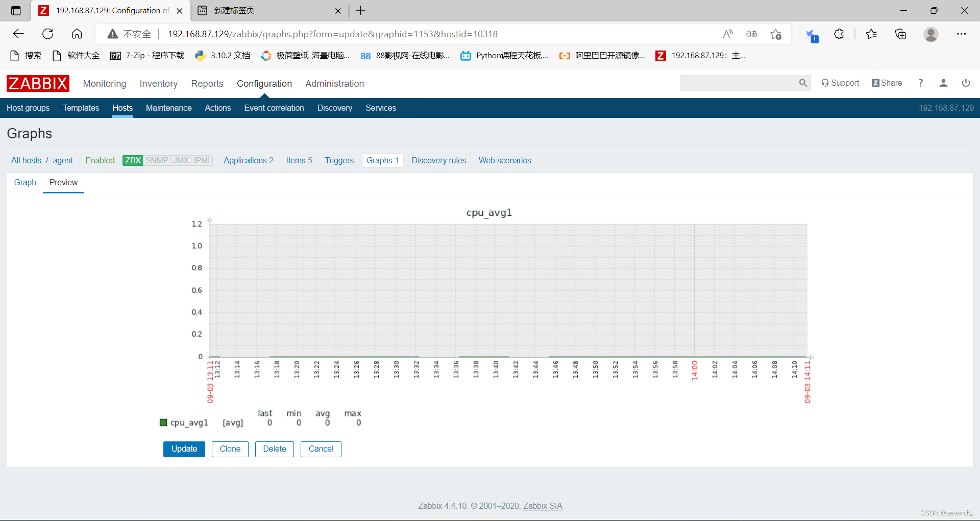Open All hosts breadcrumb link
Viewport: 980px width, 521px height.
click(27, 161)
